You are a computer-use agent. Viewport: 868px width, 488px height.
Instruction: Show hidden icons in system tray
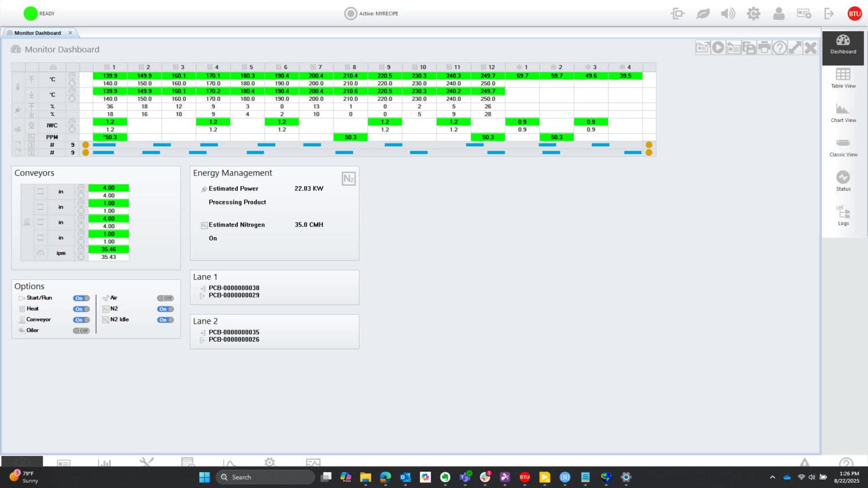click(772, 477)
